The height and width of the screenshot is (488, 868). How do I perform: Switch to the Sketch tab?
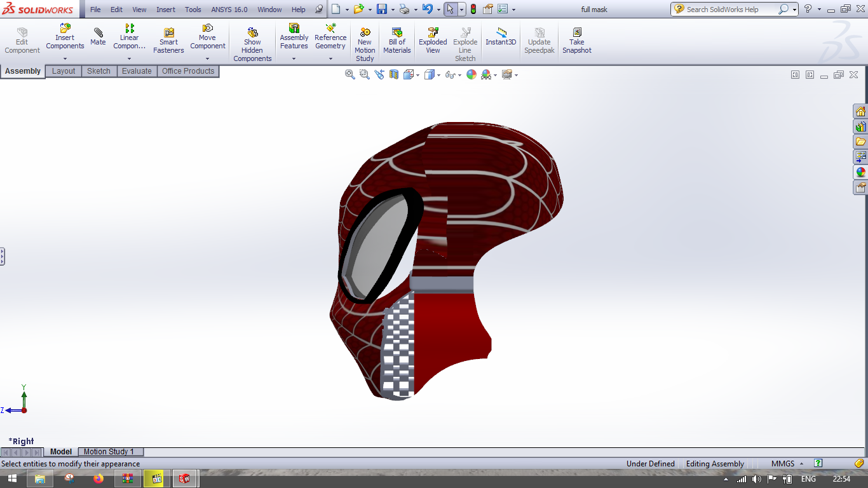pos(98,71)
